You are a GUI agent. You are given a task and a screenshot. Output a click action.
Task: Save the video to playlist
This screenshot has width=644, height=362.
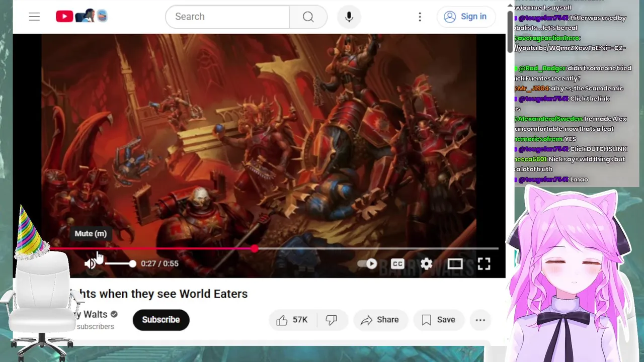click(x=439, y=320)
